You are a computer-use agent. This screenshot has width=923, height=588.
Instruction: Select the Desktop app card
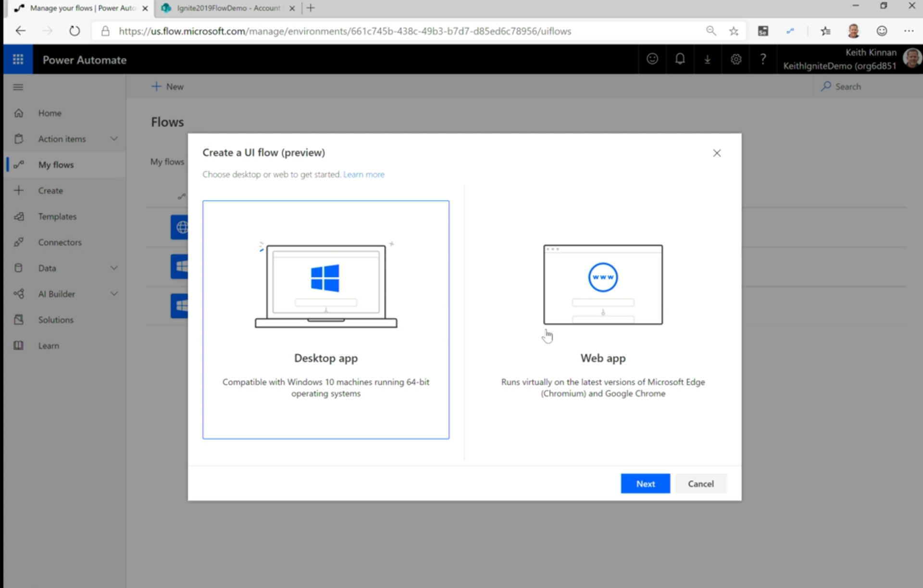point(326,320)
